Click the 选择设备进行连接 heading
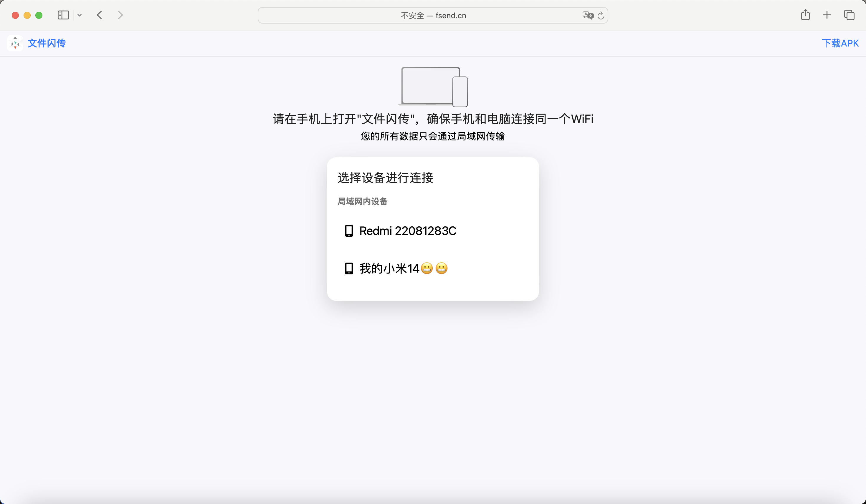Viewport: 866px width, 504px height. (x=385, y=178)
